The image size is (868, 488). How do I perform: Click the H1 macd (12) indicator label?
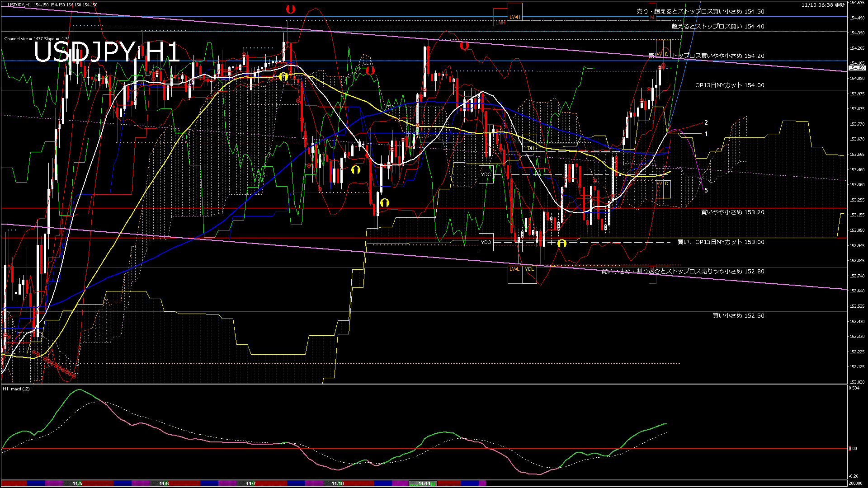click(16, 389)
